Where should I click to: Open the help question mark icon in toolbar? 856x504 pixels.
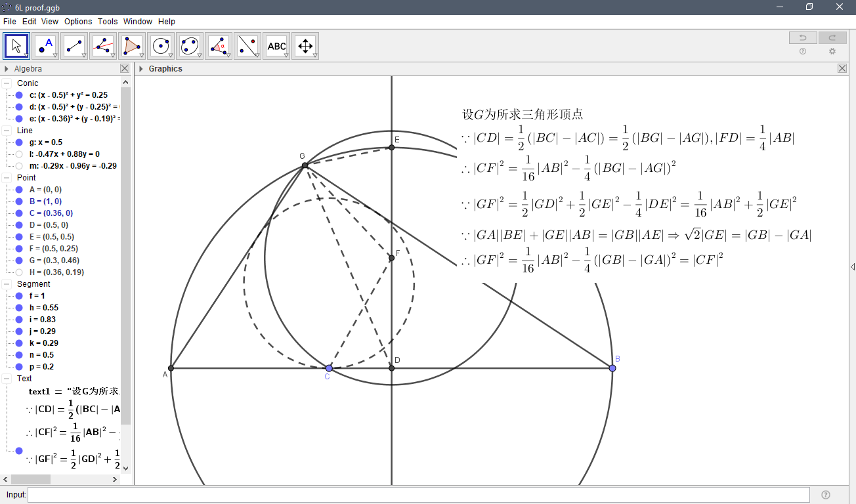click(x=803, y=51)
